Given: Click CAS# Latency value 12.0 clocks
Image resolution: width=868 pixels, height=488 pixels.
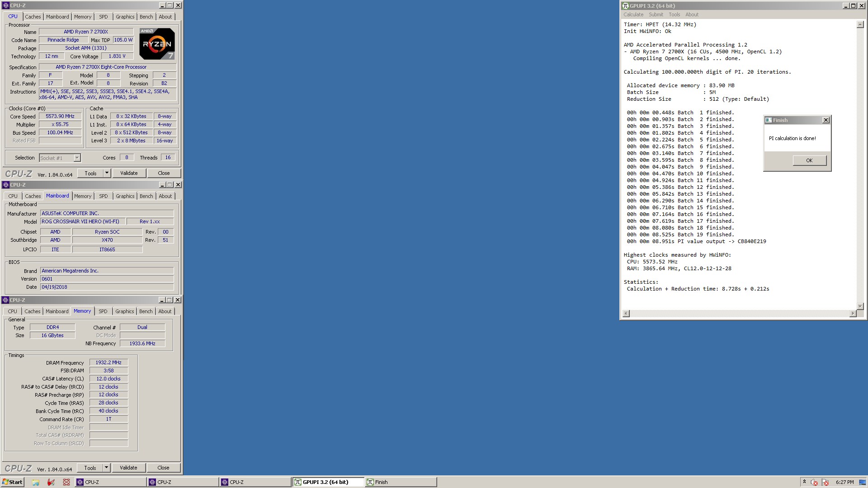Looking at the screenshot, I should click(108, 379).
